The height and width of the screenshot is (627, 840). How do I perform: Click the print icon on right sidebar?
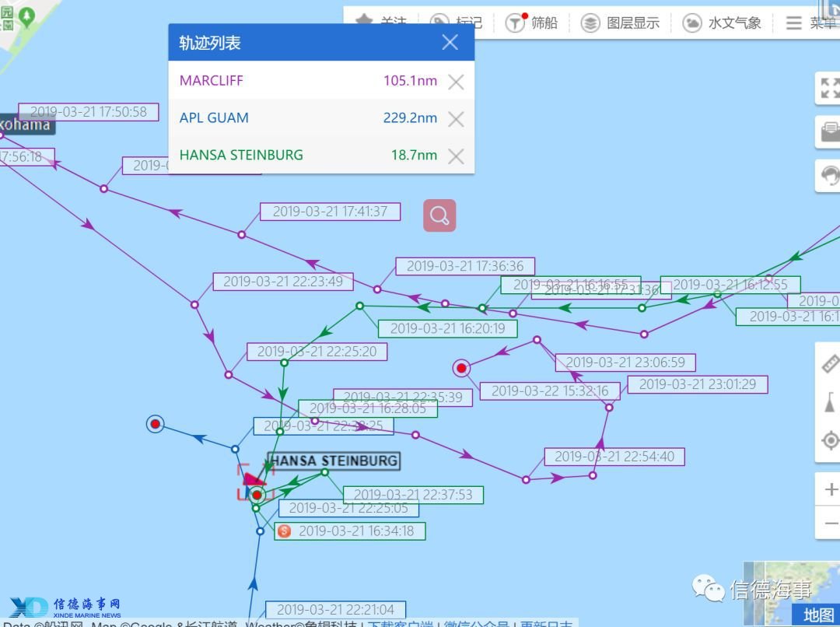[x=829, y=131]
